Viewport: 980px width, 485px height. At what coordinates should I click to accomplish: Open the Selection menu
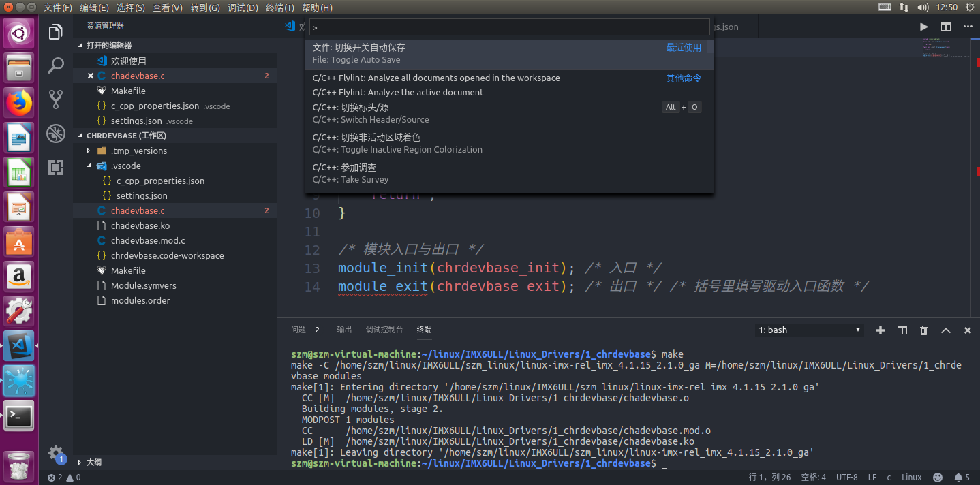[x=131, y=7]
